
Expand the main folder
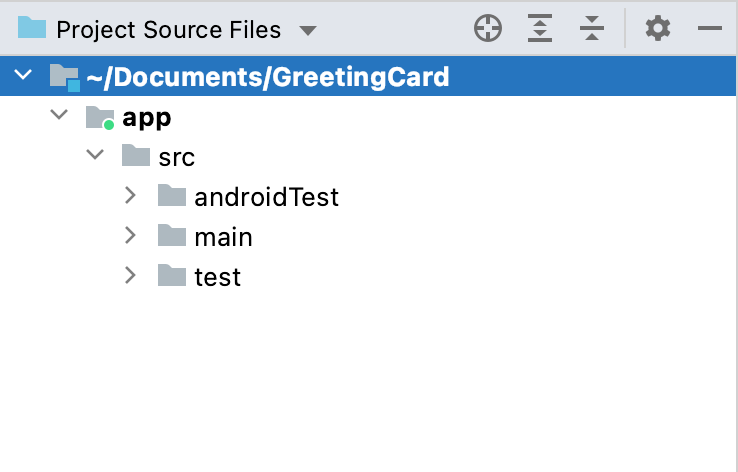point(130,236)
